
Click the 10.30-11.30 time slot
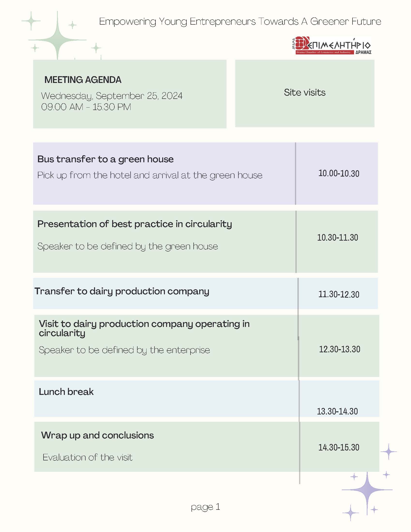[x=338, y=237]
